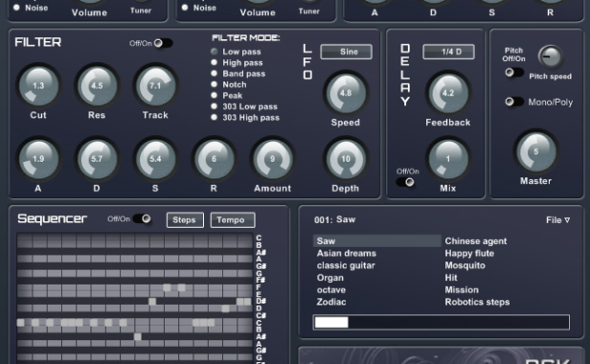Select the Hit preset
The height and width of the screenshot is (364, 590).
[x=451, y=278]
